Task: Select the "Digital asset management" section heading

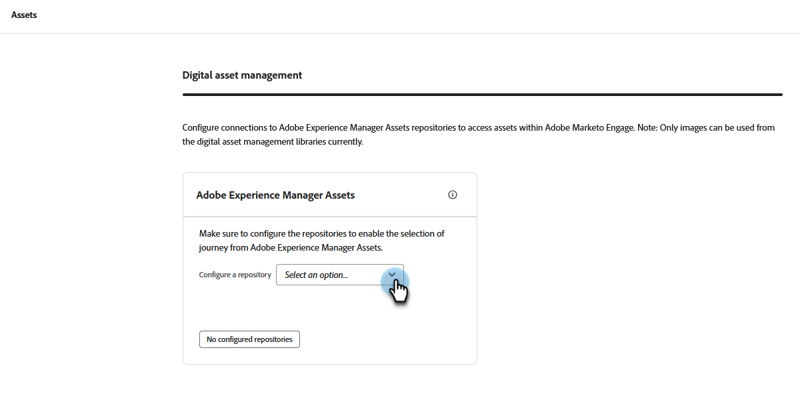Action: [242, 75]
